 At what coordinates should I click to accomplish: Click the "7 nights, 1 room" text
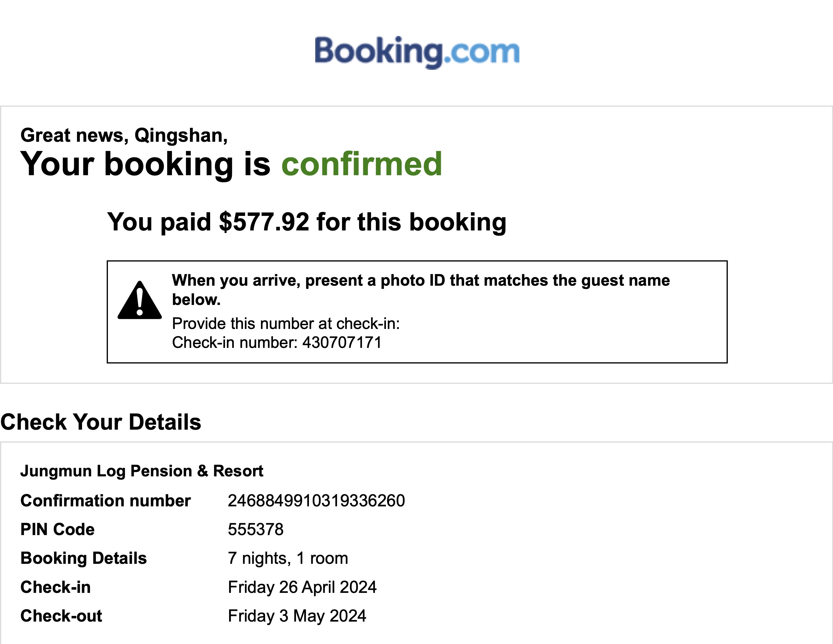point(287,558)
